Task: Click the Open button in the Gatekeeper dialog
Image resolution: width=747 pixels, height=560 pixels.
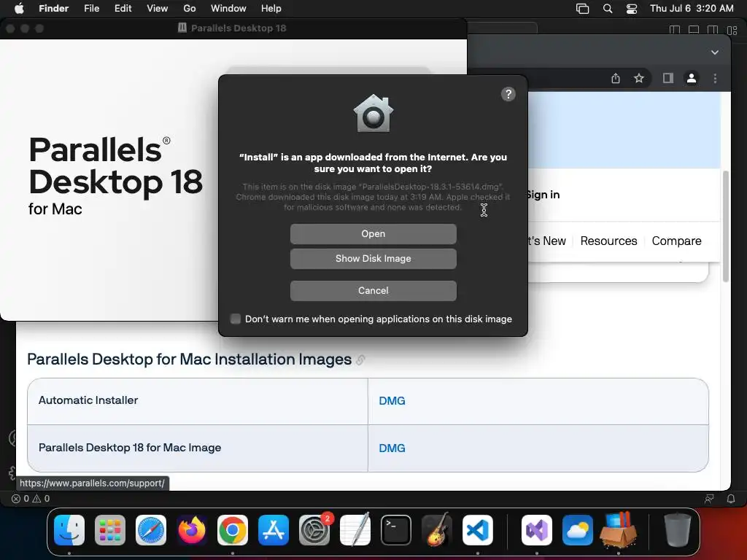Action: pyautogui.click(x=373, y=234)
